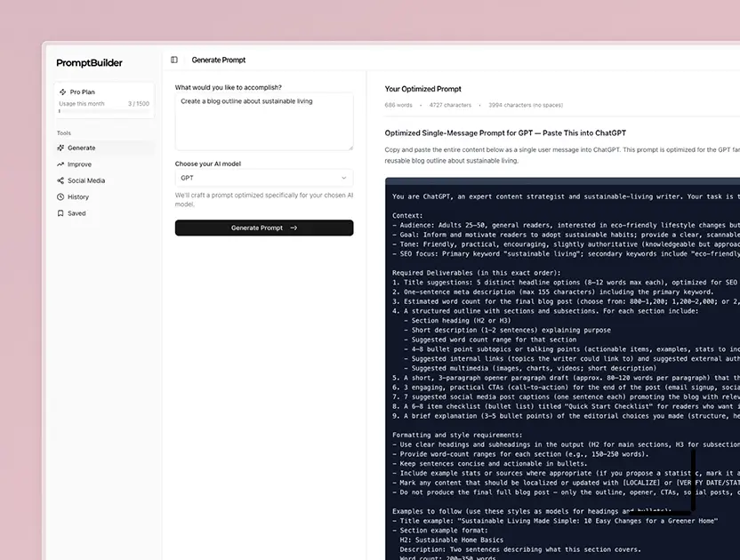Open the AI model dropdown showing GPT
The width and height of the screenshot is (740, 560).
coord(264,178)
